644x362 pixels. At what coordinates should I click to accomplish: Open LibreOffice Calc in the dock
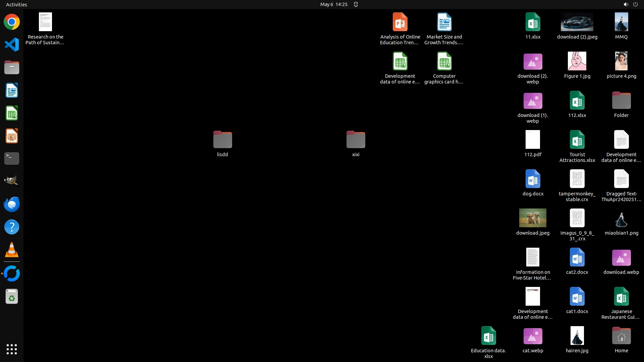coord(12,113)
